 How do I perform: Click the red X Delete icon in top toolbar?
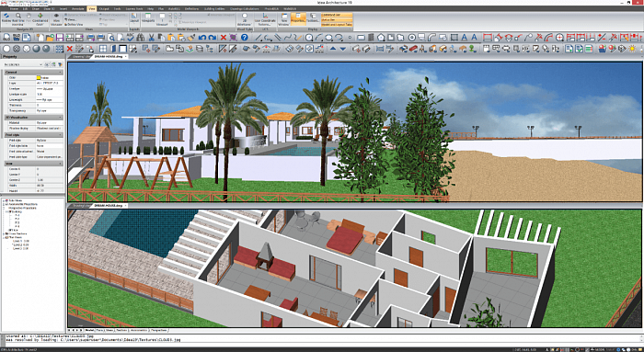pyautogui.click(x=224, y=38)
